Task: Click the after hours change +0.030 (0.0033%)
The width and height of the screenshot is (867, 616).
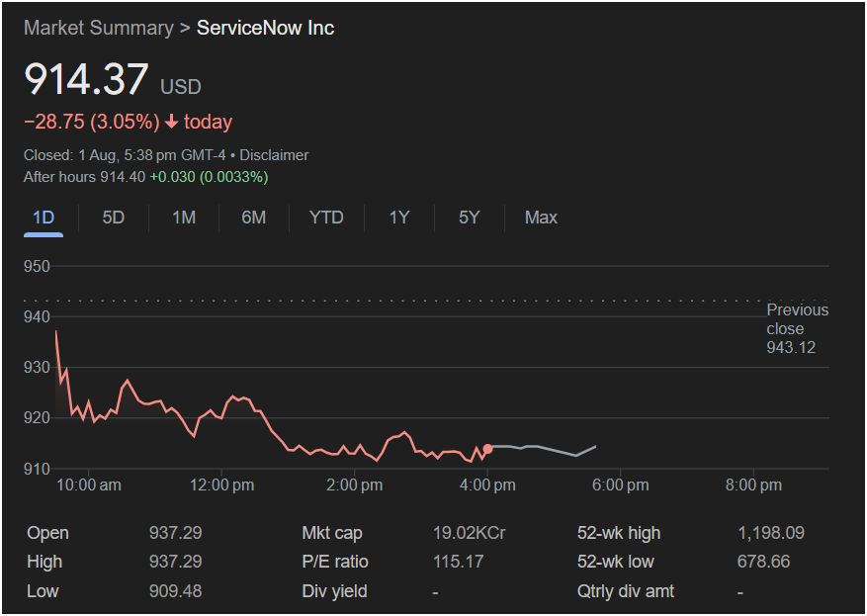Action: pyautogui.click(x=209, y=177)
